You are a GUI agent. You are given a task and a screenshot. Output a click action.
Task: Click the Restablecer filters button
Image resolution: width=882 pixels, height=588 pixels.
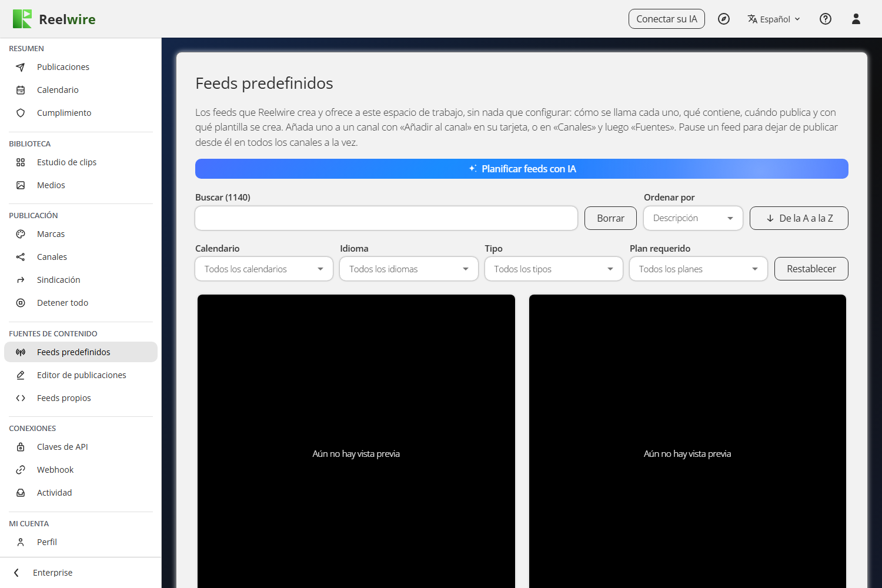pyautogui.click(x=811, y=269)
